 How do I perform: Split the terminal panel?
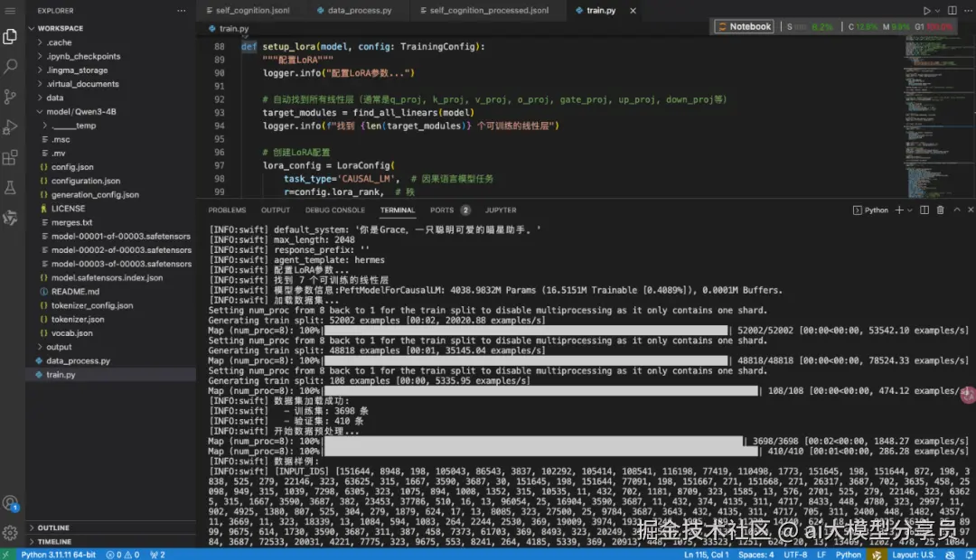point(924,210)
